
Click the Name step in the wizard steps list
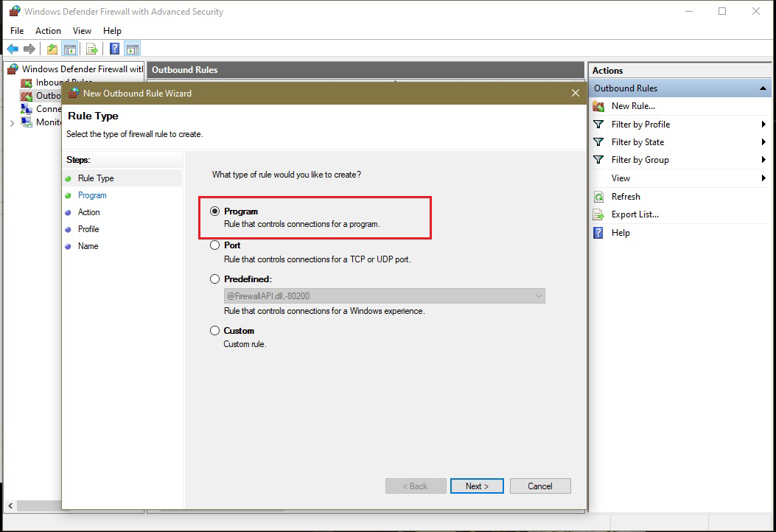[x=88, y=246]
